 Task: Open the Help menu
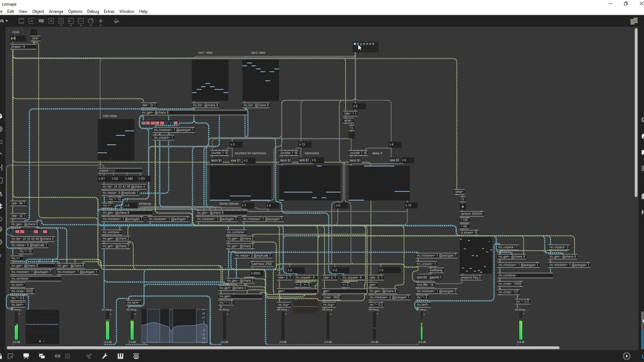coord(143,11)
